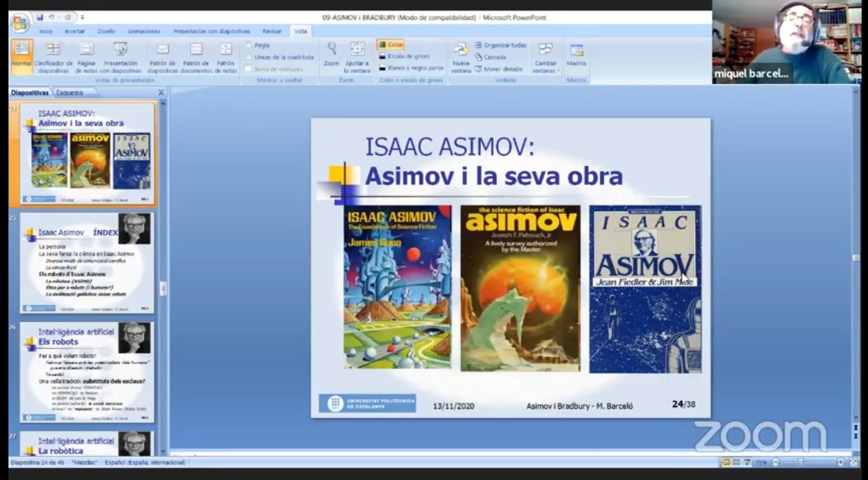Select the Vista ribbon tab
868x480 pixels.
(300, 31)
